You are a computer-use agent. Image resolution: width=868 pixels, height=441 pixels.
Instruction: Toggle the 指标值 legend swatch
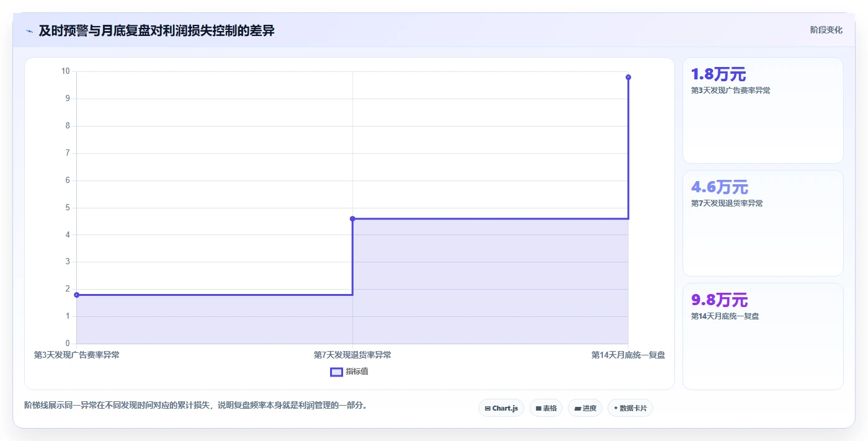tap(336, 372)
